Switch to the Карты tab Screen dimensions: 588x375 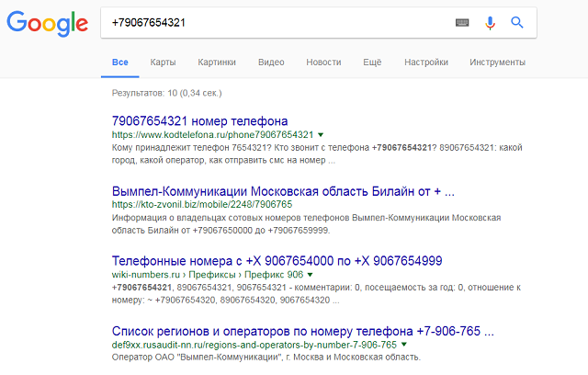point(163,62)
